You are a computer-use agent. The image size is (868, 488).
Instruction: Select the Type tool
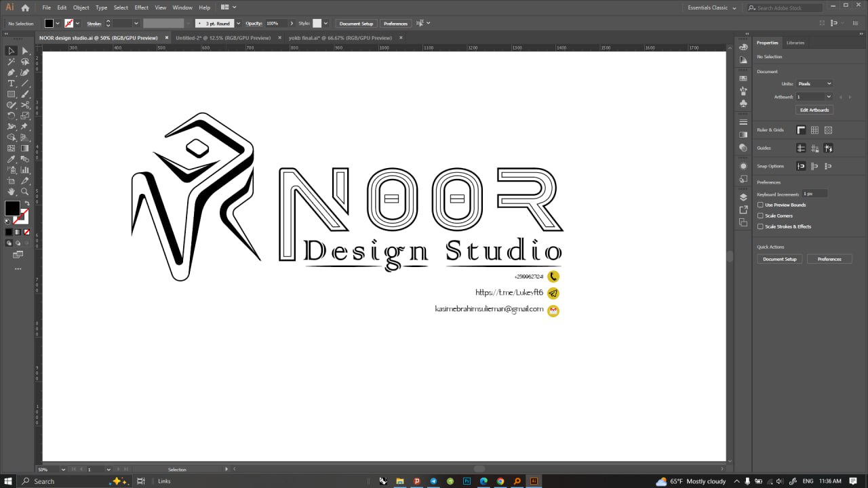(11, 83)
